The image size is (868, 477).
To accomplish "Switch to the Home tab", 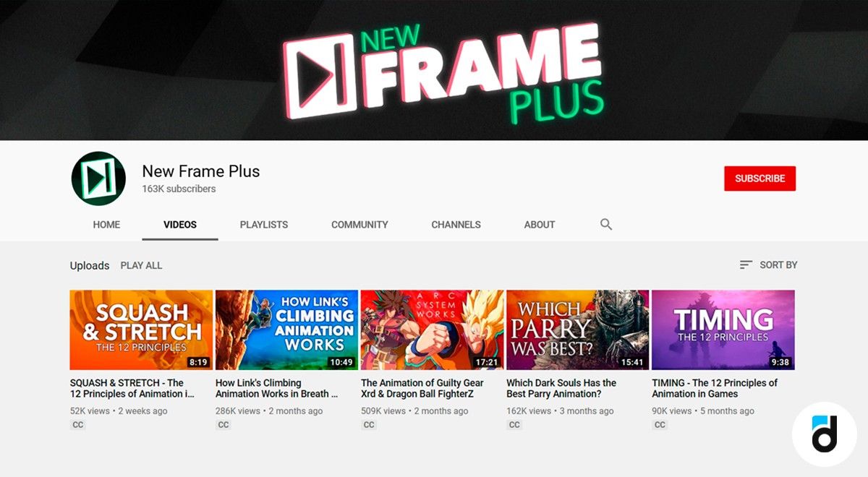I will 106,225.
